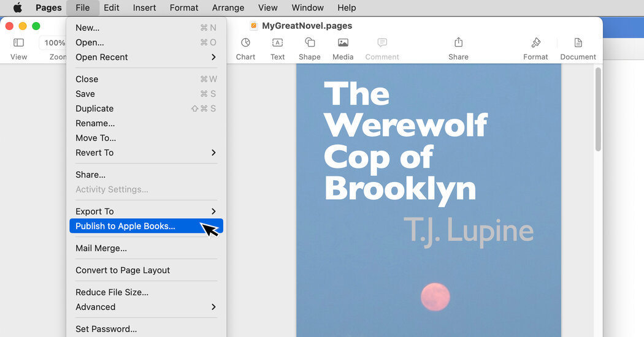Open the Media toolbar icon

click(343, 43)
